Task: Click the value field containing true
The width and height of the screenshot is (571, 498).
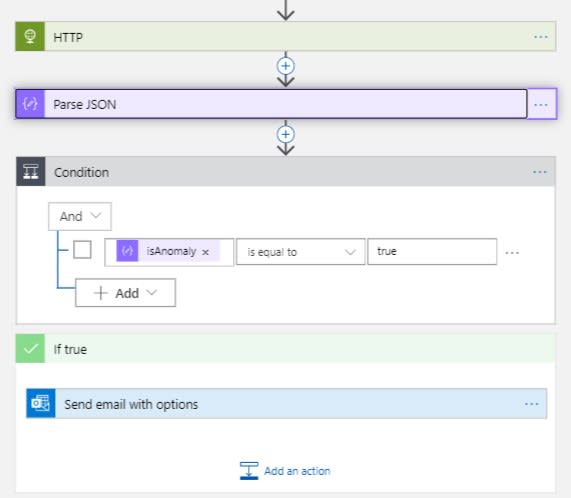Action: click(x=432, y=252)
